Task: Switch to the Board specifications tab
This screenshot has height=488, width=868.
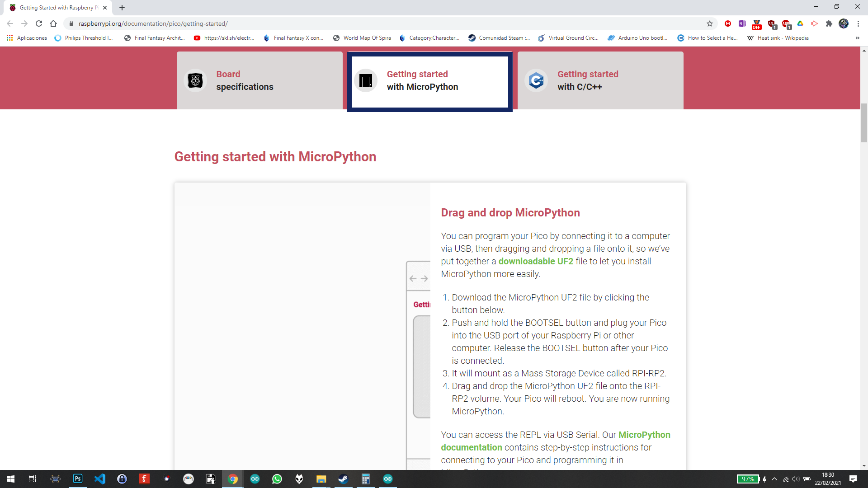Action: [x=259, y=80]
